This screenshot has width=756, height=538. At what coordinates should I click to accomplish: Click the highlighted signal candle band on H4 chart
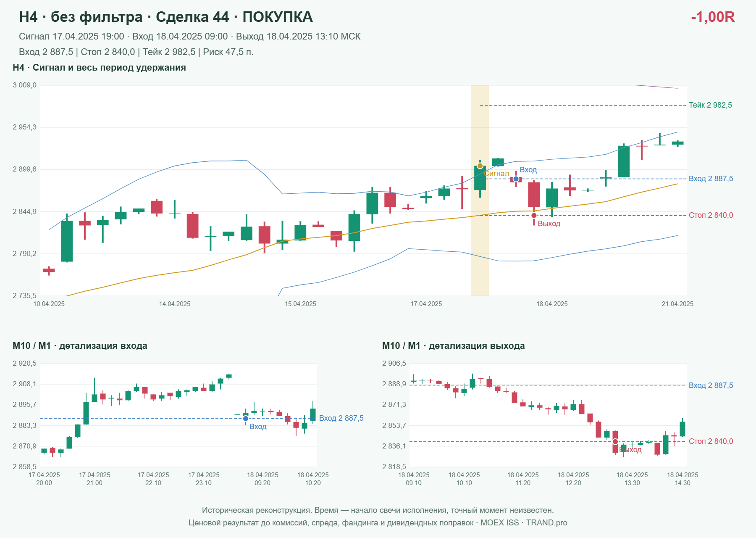[480, 190]
